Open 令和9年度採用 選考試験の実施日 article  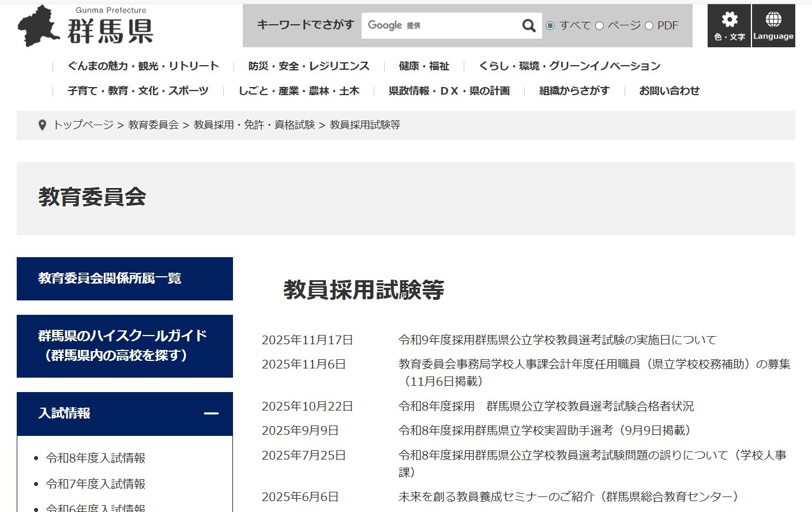click(558, 340)
